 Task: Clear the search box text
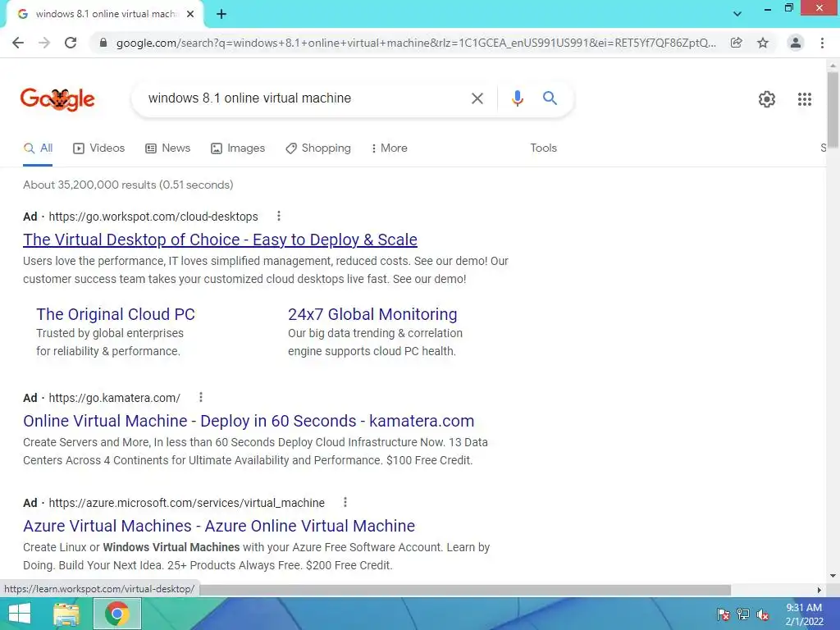477,98
